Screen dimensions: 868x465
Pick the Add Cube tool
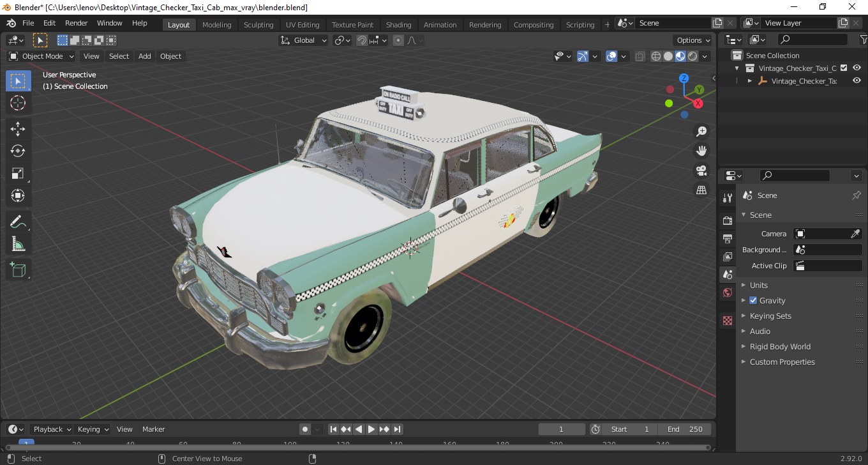point(18,270)
